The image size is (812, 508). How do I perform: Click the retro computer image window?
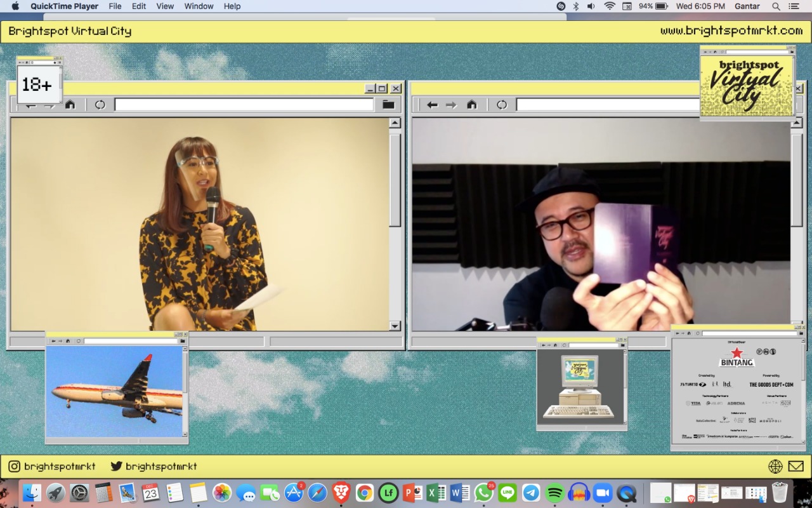580,387
